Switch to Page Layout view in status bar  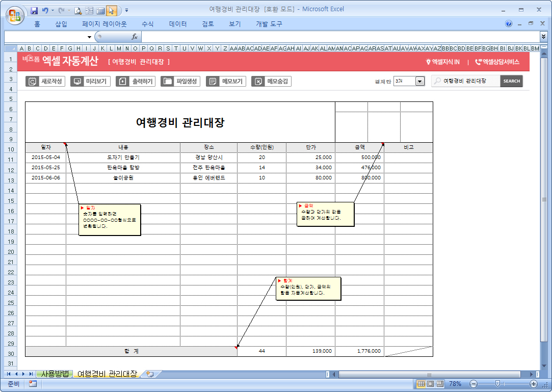point(431,384)
